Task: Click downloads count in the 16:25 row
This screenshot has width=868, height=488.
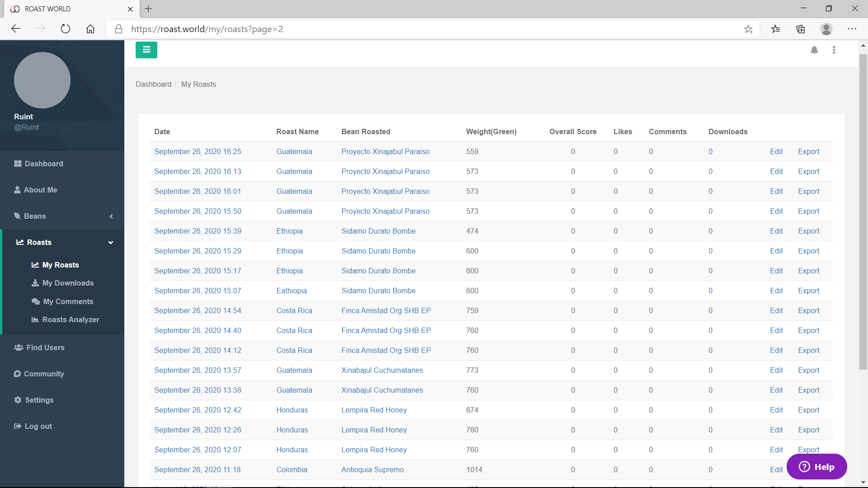Action: click(710, 151)
